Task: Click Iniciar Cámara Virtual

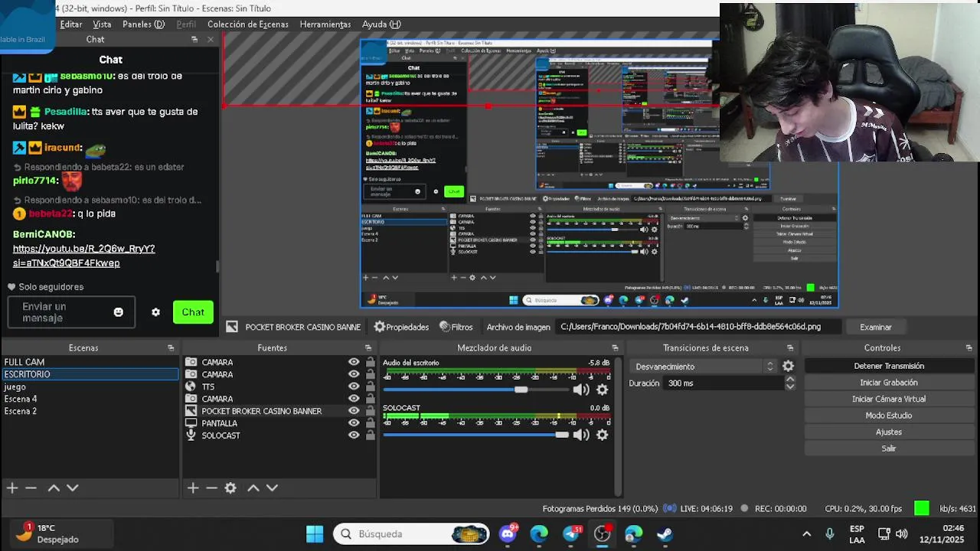Action: click(x=888, y=399)
